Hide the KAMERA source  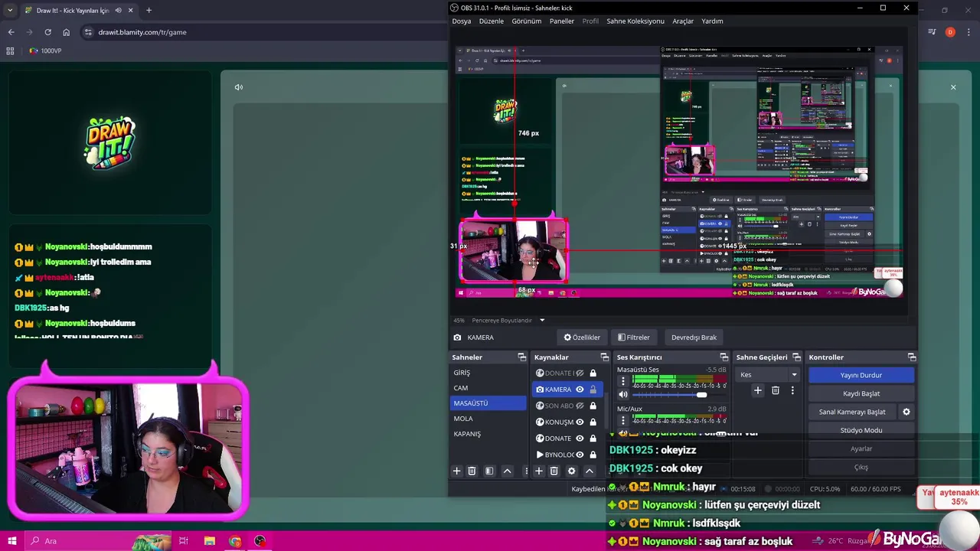[x=580, y=390]
